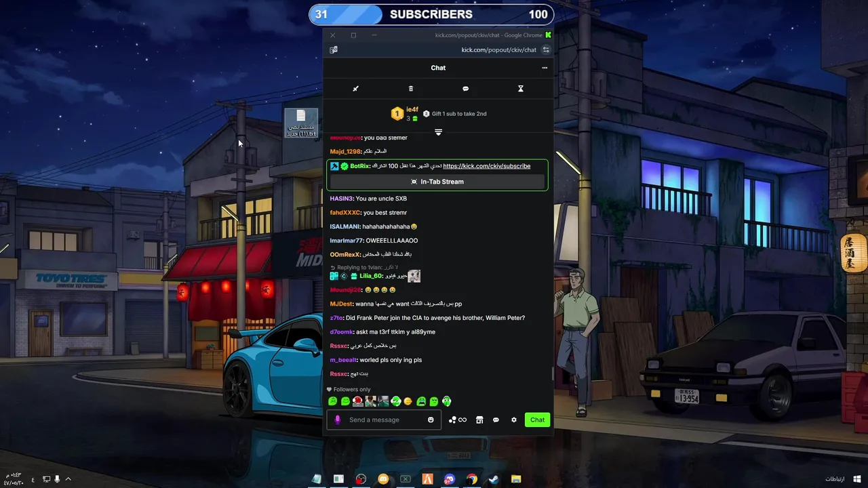The height and width of the screenshot is (488, 868).
Task: Open File Explorer from the taskbar
Action: [516, 479]
